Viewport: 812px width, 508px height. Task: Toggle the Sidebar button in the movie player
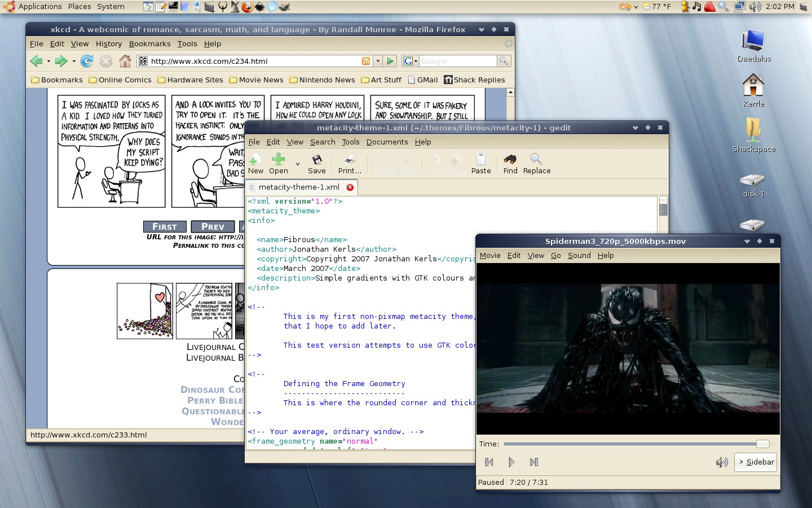[x=756, y=462]
